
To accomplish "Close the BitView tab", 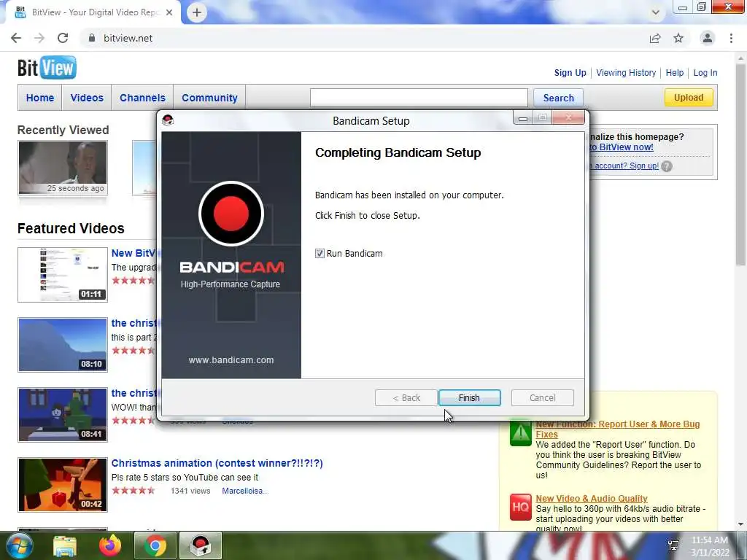I will pyautogui.click(x=169, y=12).
